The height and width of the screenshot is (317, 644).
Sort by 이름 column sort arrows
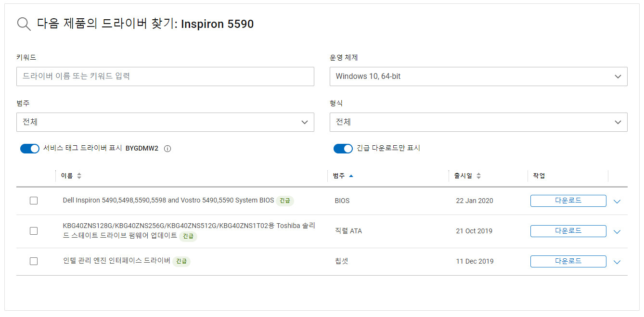79,176
